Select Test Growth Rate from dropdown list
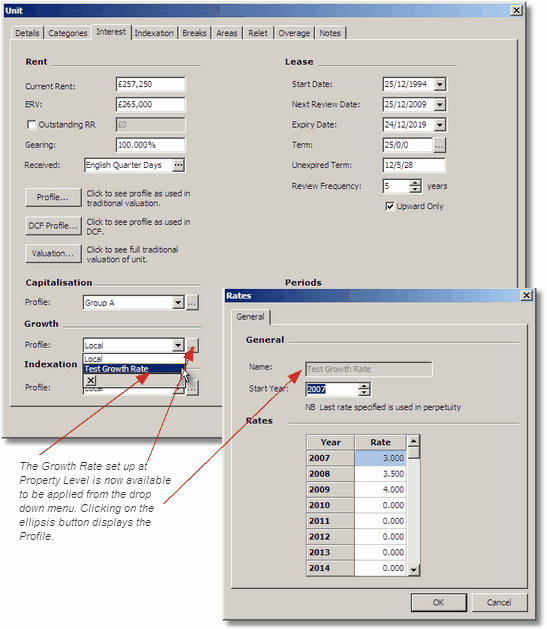 point(134,369)
